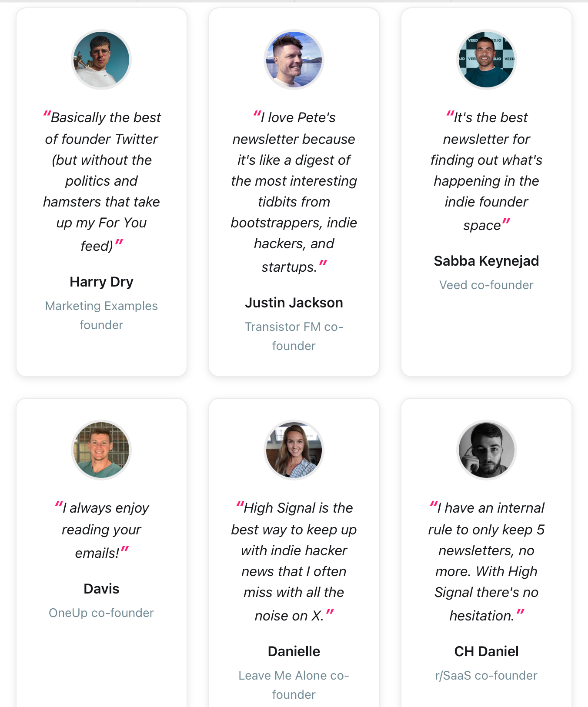Click the CH Daniel name heading
The image size is (588, 707).
point(487,651)
